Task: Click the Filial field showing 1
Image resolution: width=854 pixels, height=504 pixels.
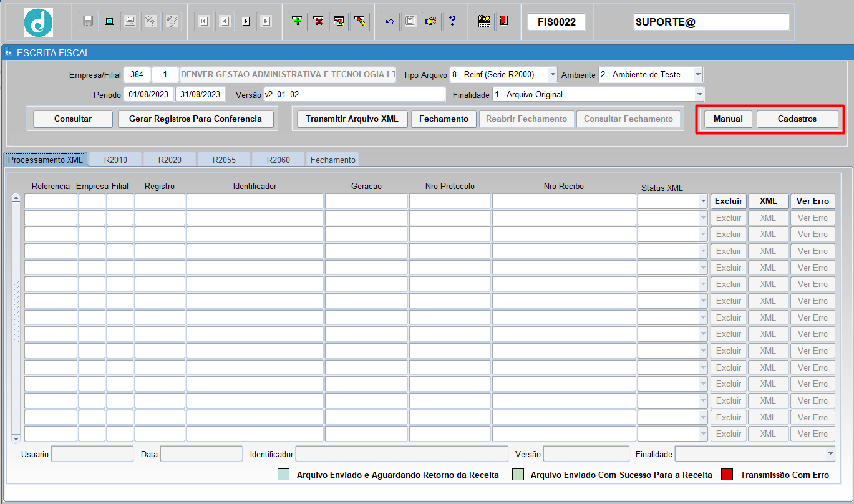Action: (x=165, y=75)
